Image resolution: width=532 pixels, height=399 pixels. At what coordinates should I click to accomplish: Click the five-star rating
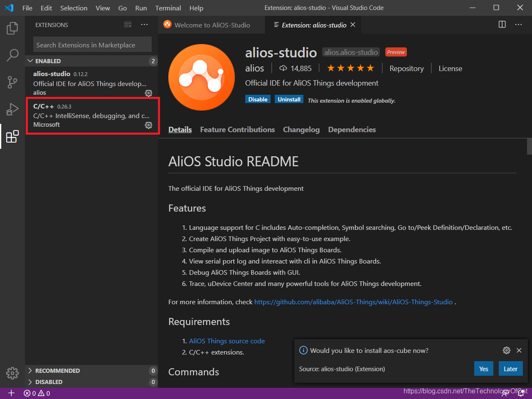coord(350,68)
